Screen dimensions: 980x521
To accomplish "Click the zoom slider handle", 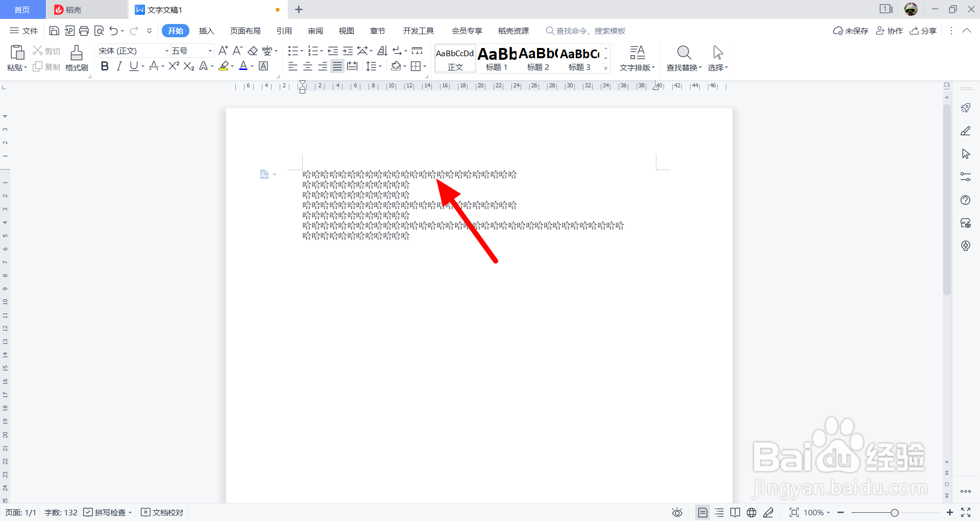I will (x=894, y=512).
